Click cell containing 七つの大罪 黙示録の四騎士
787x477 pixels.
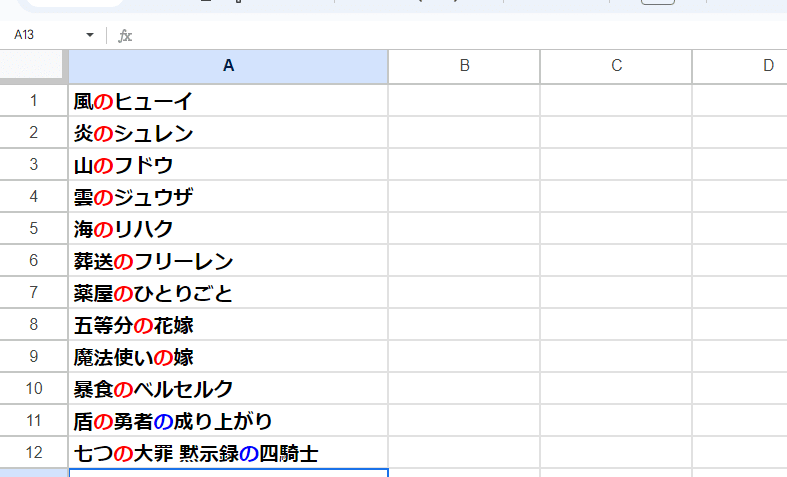228,452
